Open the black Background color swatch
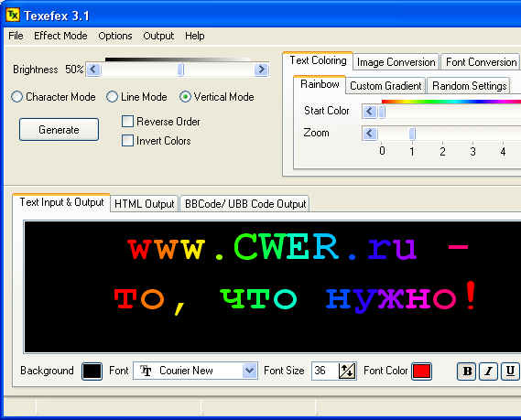 coord(92,372)
